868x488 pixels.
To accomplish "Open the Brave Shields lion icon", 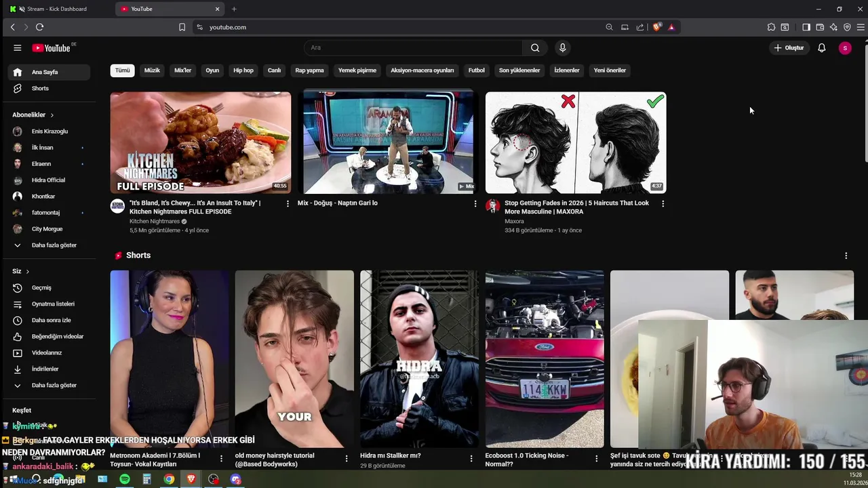I will [656, 27].
